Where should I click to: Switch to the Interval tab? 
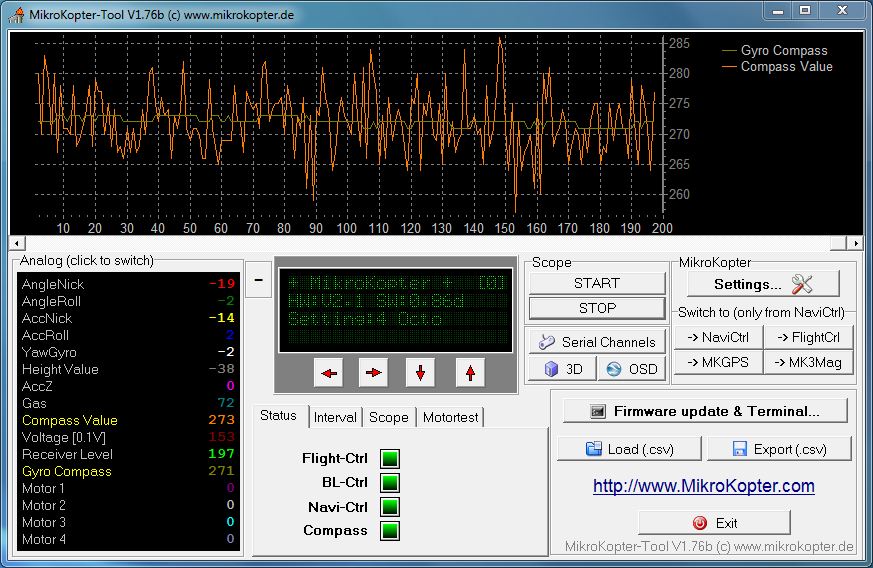click(335, 417)
